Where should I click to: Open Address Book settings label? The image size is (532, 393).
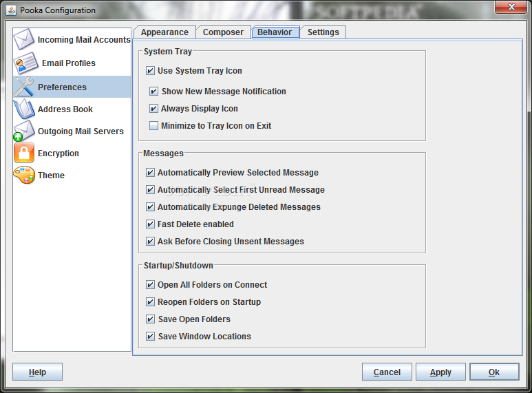click(65, 109)
